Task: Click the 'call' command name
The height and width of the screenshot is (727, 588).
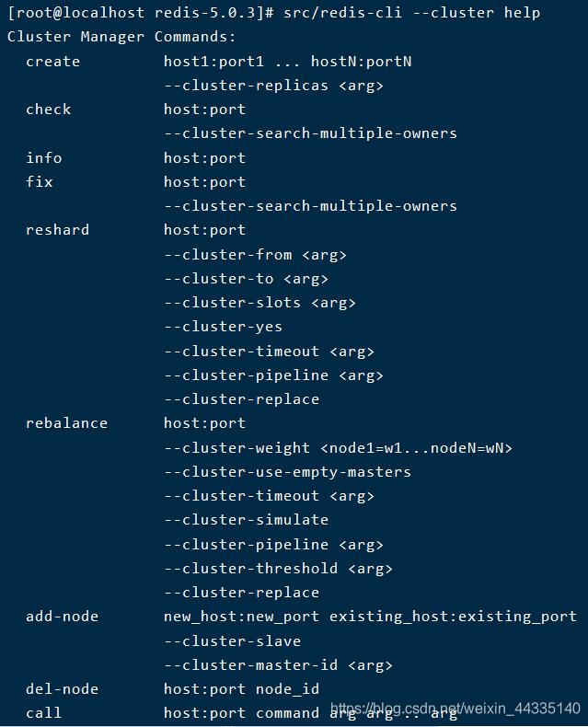Action: point(43,713)
